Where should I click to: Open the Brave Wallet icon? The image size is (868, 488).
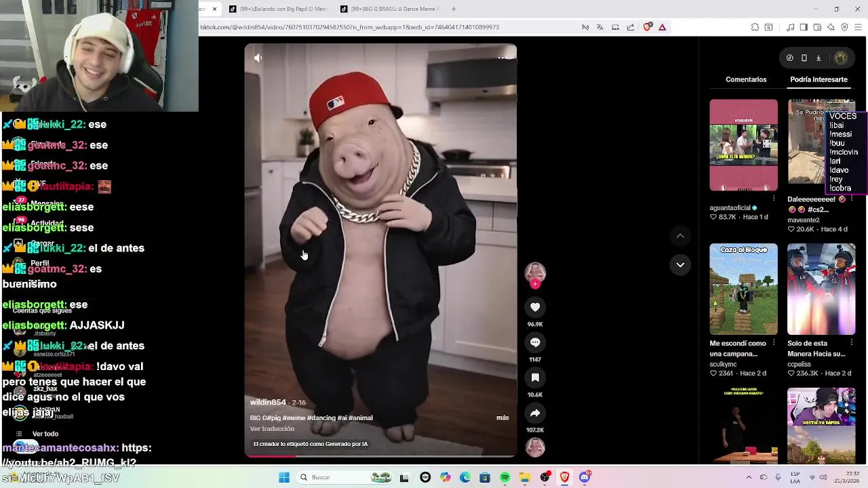817,27
